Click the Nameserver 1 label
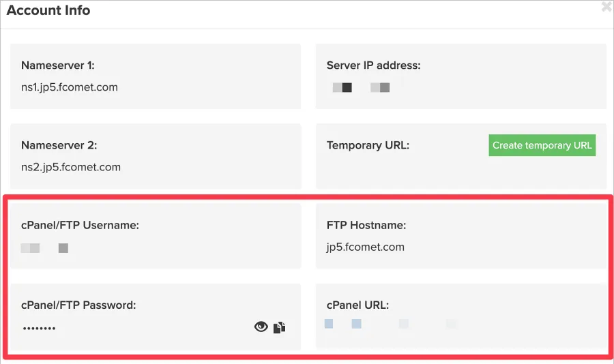Image resolution: width=614 pixels, height=364 pixels. pos(58,65)
